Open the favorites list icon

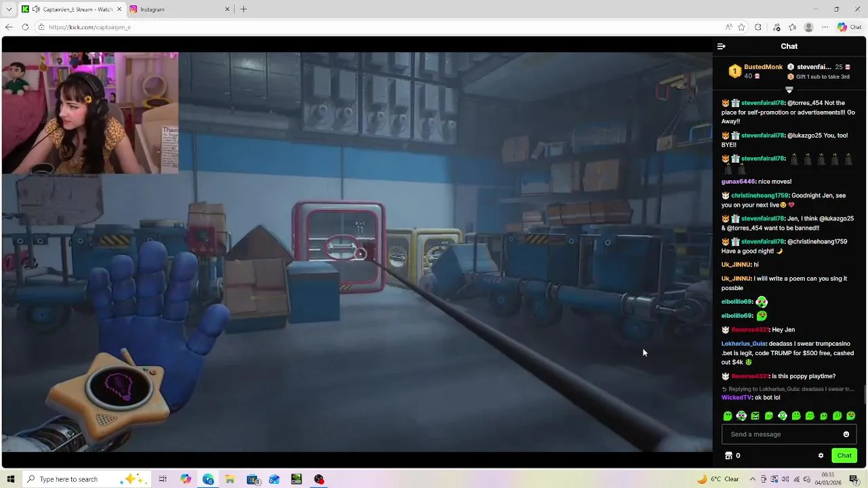[x=792, y=27]
